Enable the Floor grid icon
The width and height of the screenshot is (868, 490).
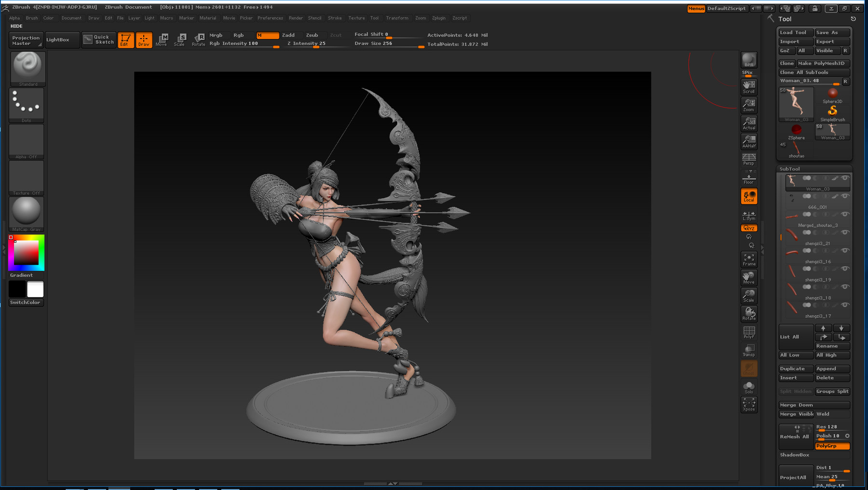(748, 178)
